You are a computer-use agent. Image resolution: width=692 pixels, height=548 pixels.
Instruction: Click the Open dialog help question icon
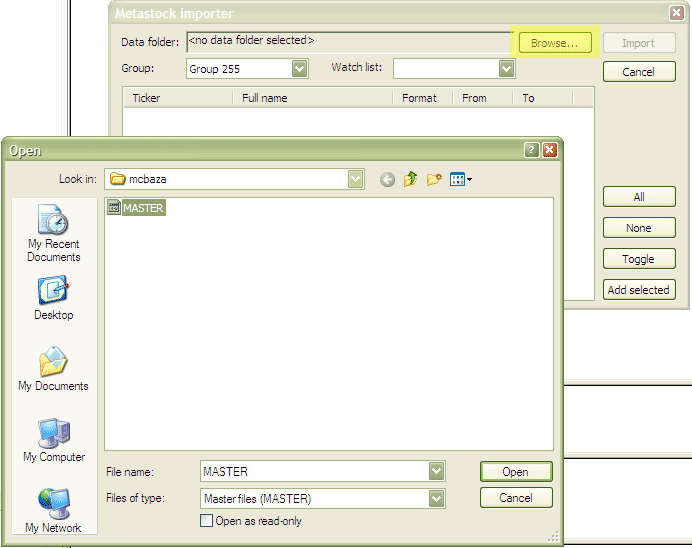click(x=531, y=150)
